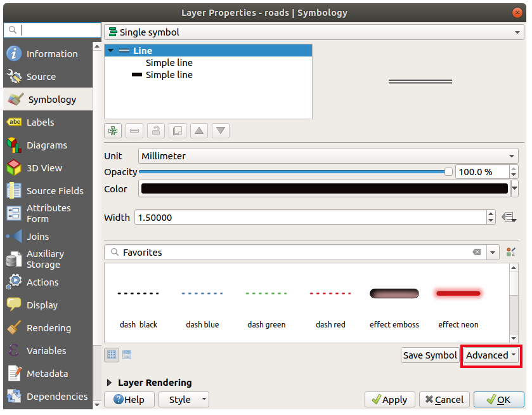The height and width of the screenshot is (415, 532).
Task: Click the lock symbol layer icon
Action: [x=156, y=131]
